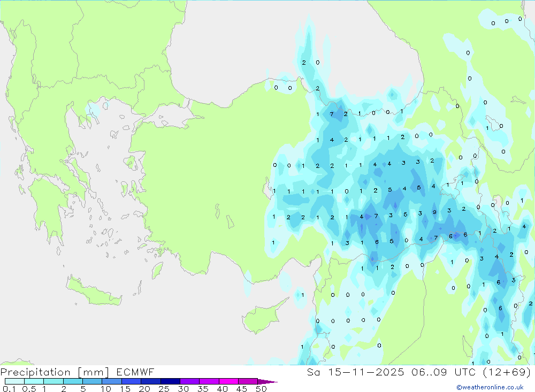
Task: Click the "ECMWF" model label
Action: (x=135, y=372)
